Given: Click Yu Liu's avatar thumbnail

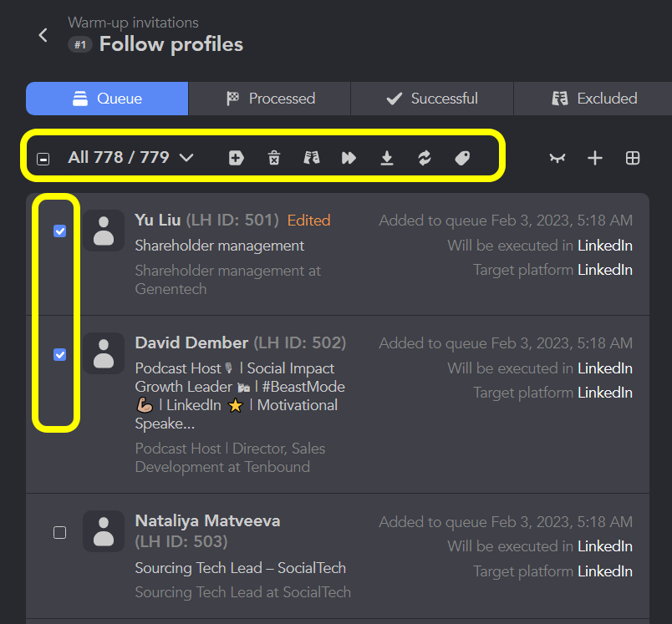Looking at the screenshot, I should click(104, 231).
